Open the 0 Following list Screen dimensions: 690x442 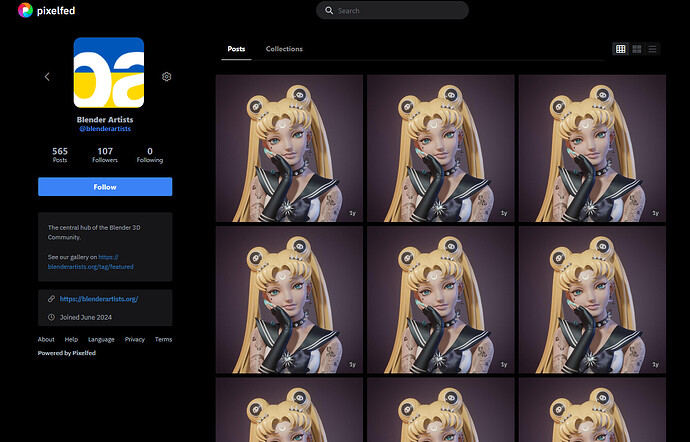coord(150,155)
